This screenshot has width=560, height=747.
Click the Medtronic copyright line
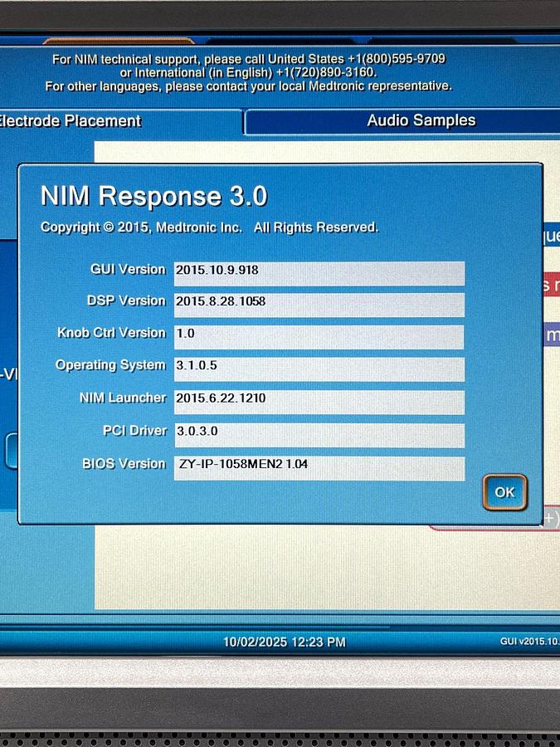click(210, 227)
